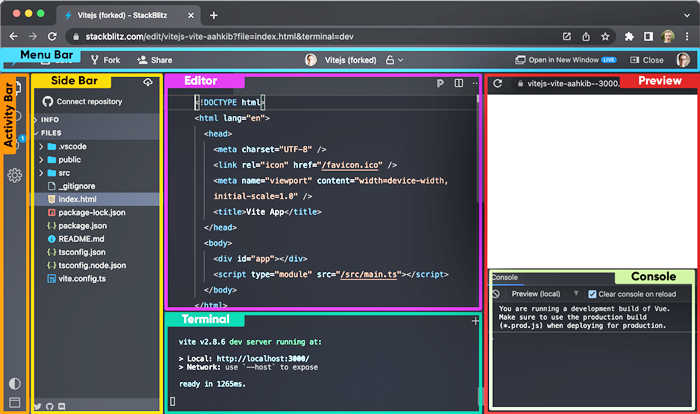Clear the console with the ban icon

496,294
